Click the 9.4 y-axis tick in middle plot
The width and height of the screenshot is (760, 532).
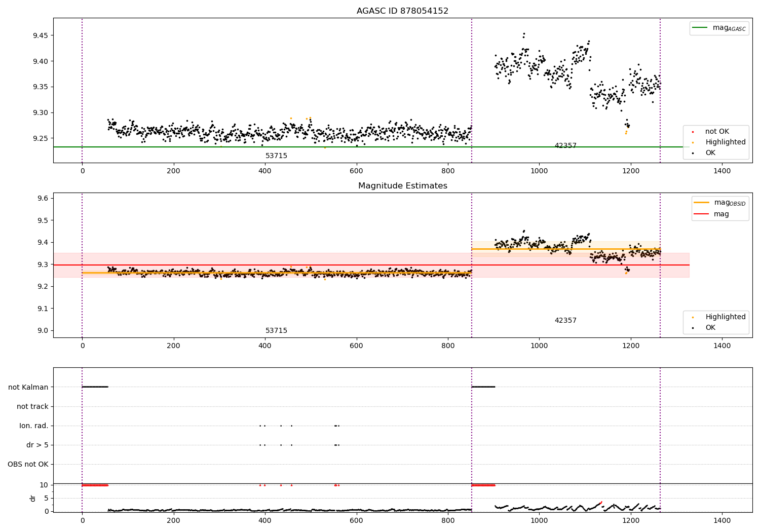click(42, 243)
